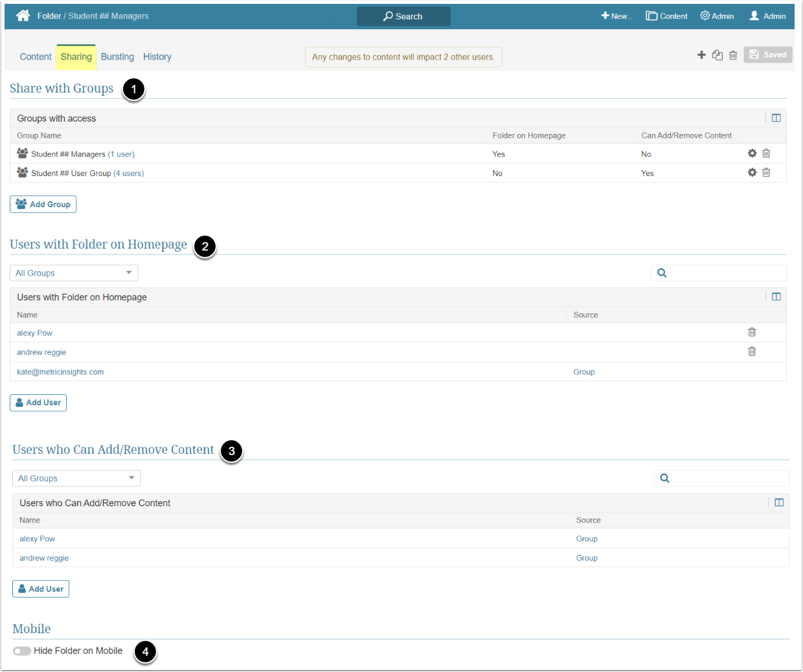This screenshot has width=803, height=672.
Task: Expand All Groups dropdown under Folder on Homepage
Action: coord(74,273)
